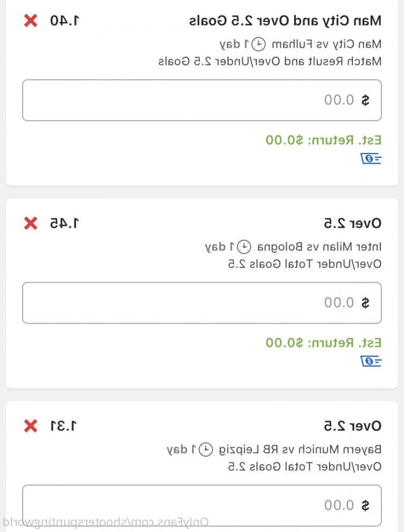Click the clock icon beside Bayern Munich vs RB Leipzig
404x532 pixels.
point(206,450)
